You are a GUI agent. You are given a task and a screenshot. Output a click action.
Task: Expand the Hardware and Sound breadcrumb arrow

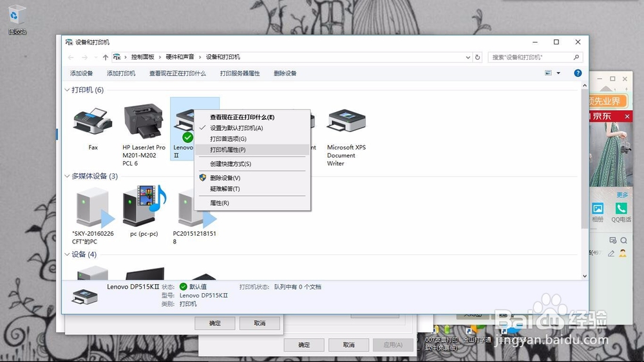pyautogui.click(x=200, y=57)
